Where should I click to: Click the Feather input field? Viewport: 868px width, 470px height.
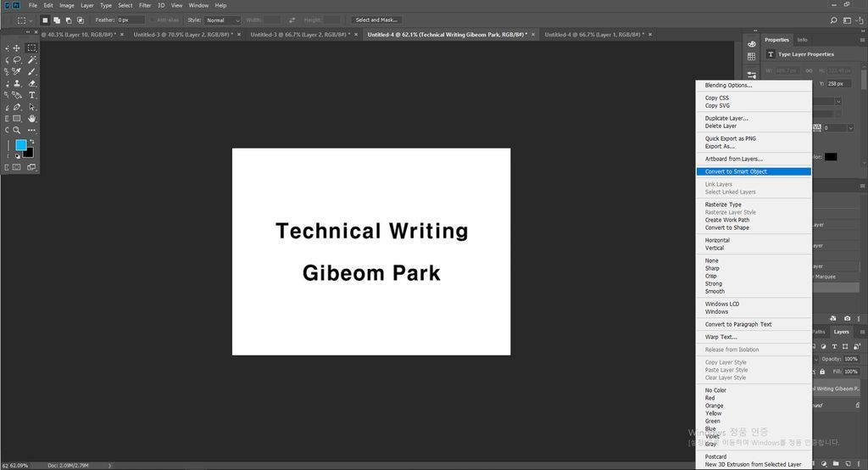coord(130,20)
